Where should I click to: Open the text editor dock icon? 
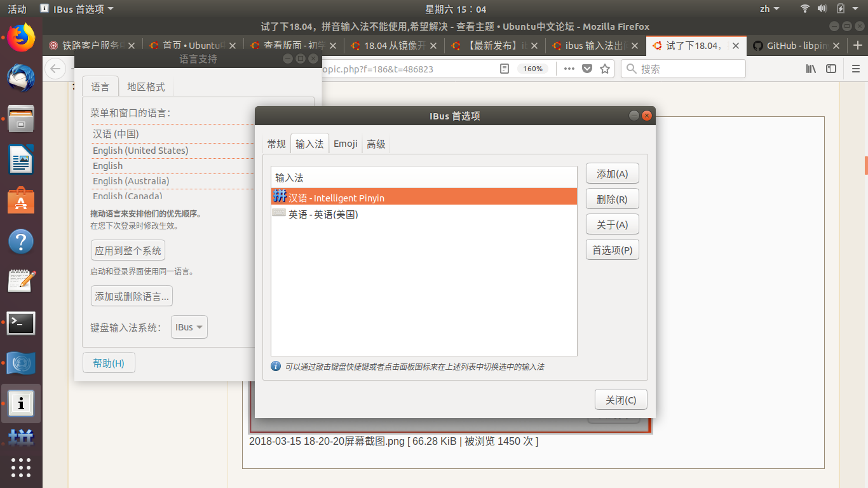click(21, 281)
